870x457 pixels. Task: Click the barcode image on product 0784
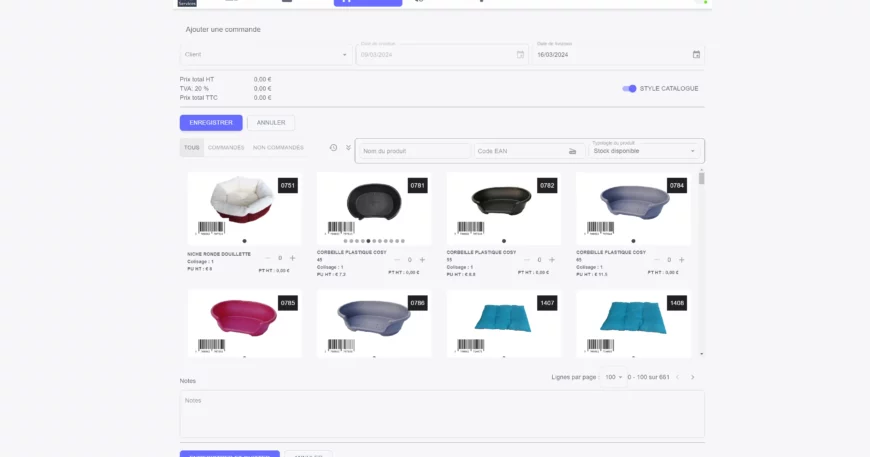pyautogui.click(x=600, y=228)
